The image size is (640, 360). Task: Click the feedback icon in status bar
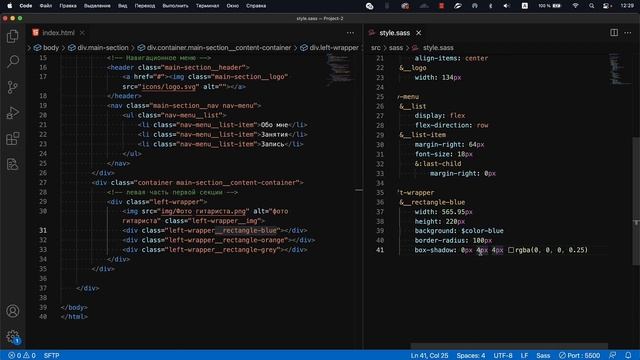click(x=613, y=356)
